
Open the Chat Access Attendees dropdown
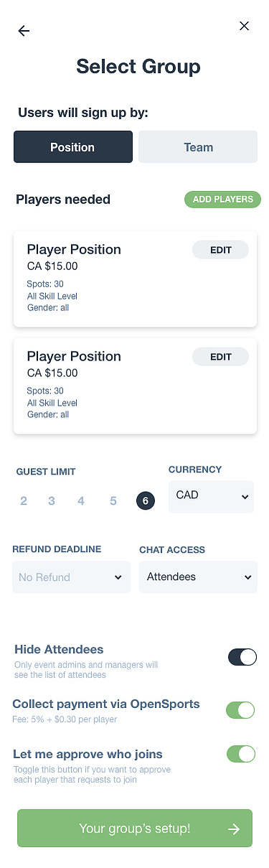click(x=198, y=577)
